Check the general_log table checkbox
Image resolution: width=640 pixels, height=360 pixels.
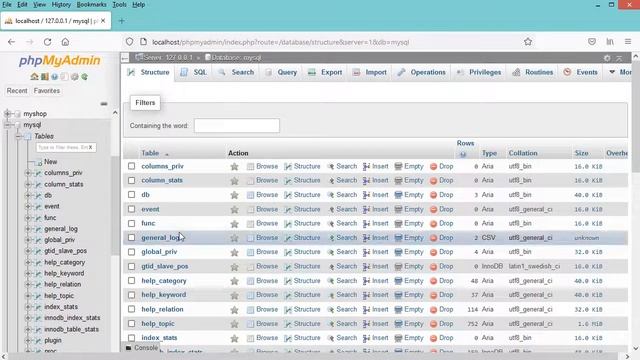point(131,238)
